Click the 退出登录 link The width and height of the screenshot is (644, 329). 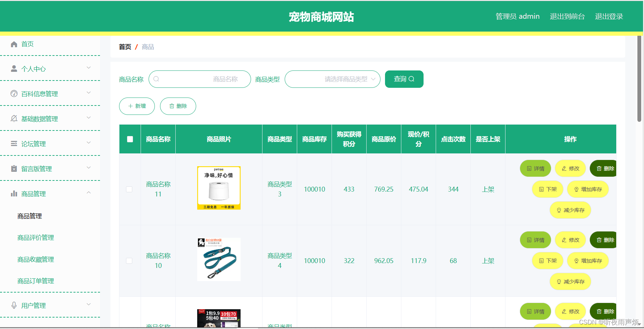[x=609, y=16]
